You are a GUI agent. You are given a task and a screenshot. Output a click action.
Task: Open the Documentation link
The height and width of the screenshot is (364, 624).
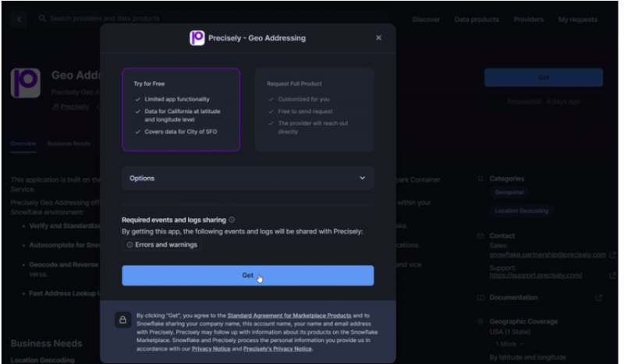pyautogui.click(x=513, y=298)
